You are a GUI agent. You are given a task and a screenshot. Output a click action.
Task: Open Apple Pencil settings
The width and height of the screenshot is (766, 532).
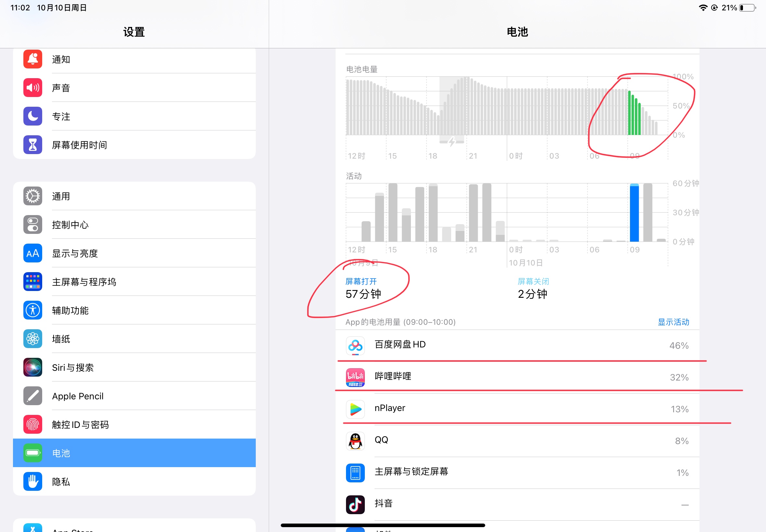pos(134,395)
